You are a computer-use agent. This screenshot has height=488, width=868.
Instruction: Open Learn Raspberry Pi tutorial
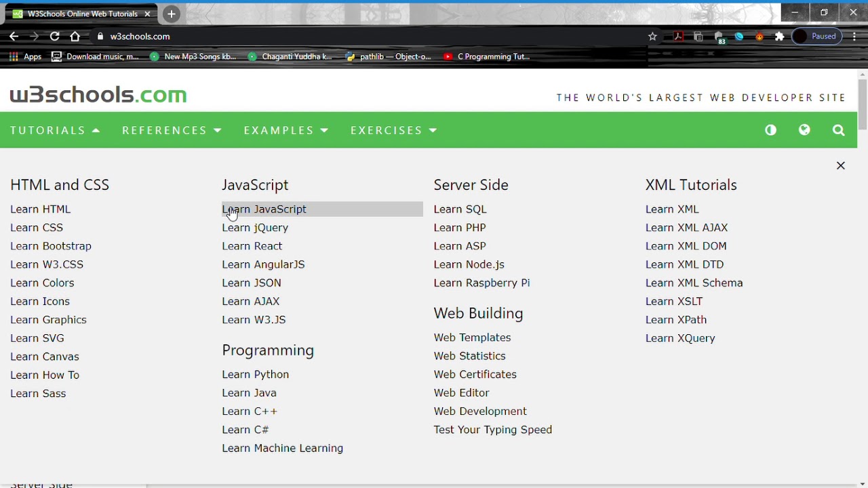481,283
